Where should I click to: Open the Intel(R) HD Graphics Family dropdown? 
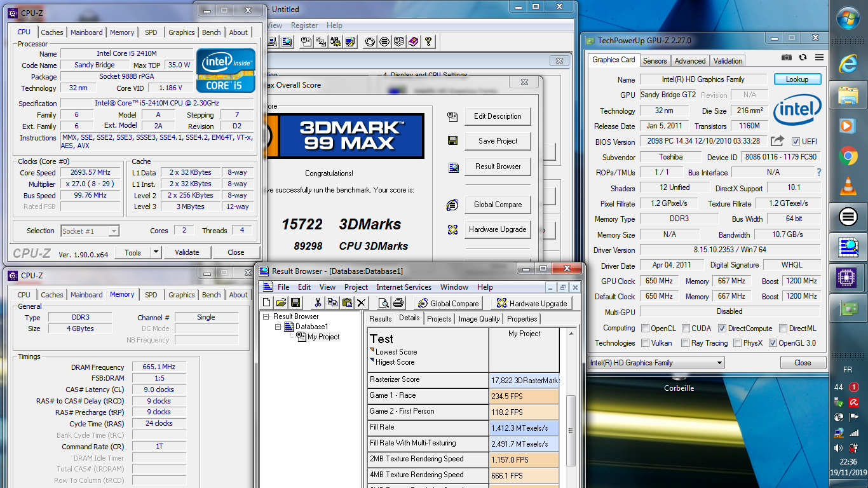click(656, 363)
